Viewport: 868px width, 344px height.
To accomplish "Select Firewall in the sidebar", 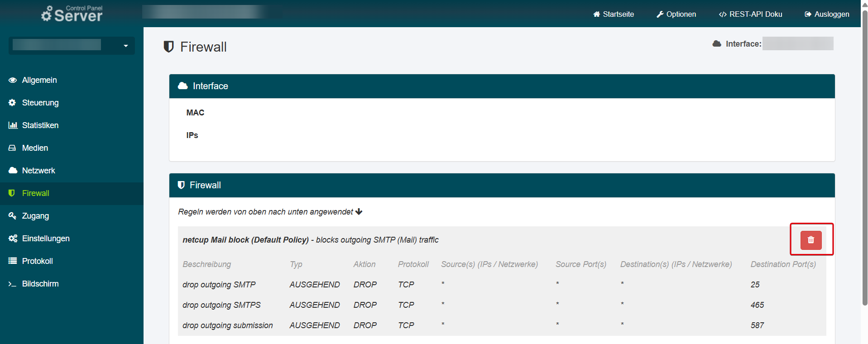I will pyautogui.click(x=35, y=193).
